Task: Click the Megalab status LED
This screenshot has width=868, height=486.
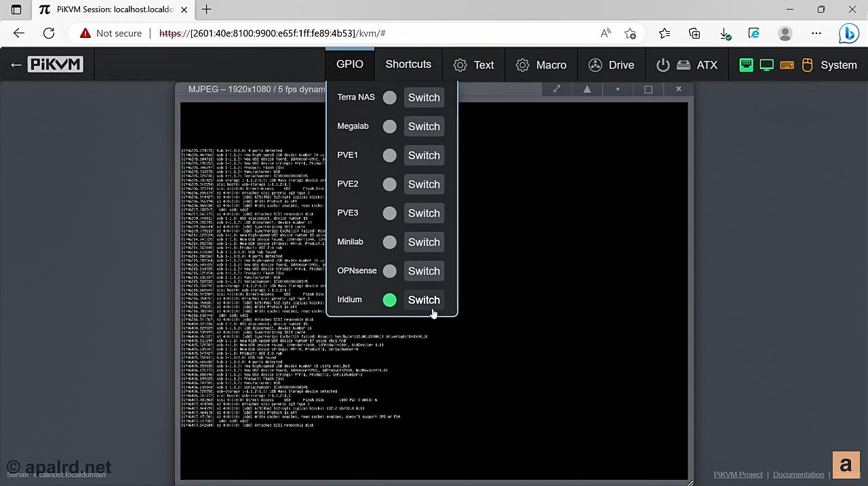Action: [389, 126]
